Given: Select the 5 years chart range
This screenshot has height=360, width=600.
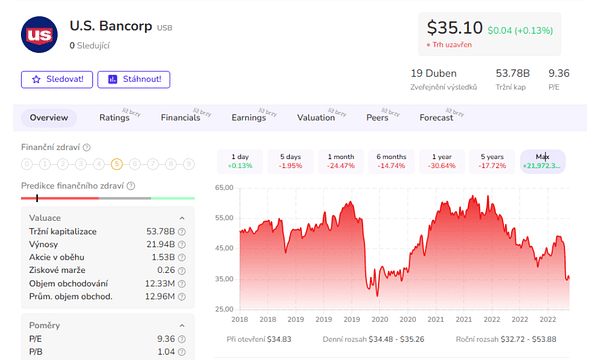Looking at the screenshot, I should (492, 161).
